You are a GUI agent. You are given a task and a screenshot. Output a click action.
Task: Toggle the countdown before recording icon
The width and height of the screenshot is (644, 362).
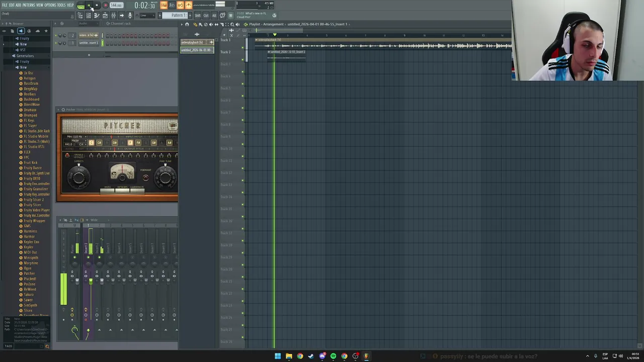[172, 5]
